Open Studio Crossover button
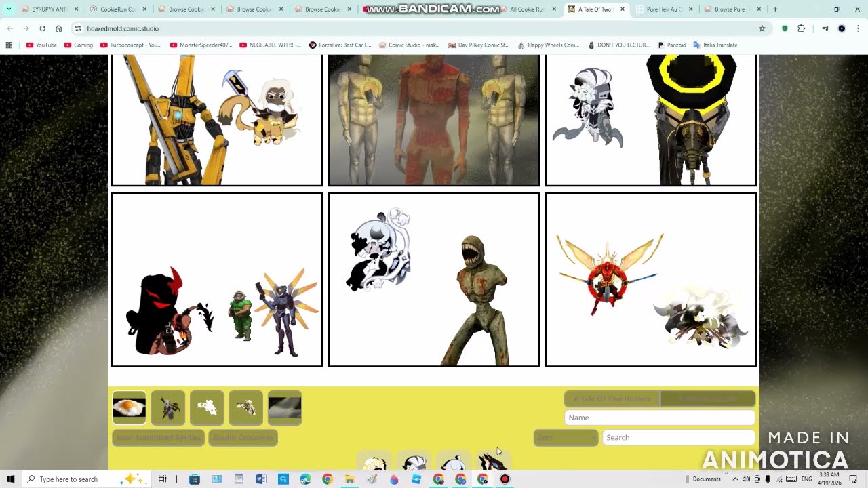868x488 pixels. pos(243,437)
